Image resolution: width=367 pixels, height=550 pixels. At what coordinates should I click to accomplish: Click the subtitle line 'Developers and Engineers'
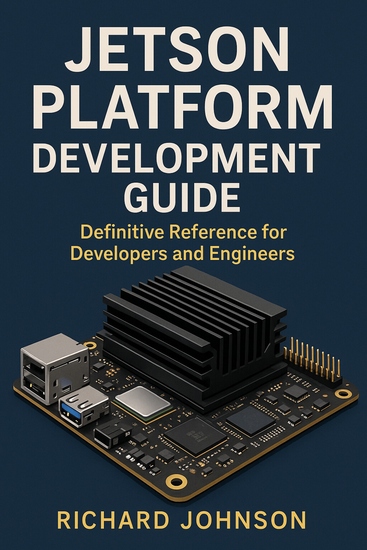click(182, 254)
